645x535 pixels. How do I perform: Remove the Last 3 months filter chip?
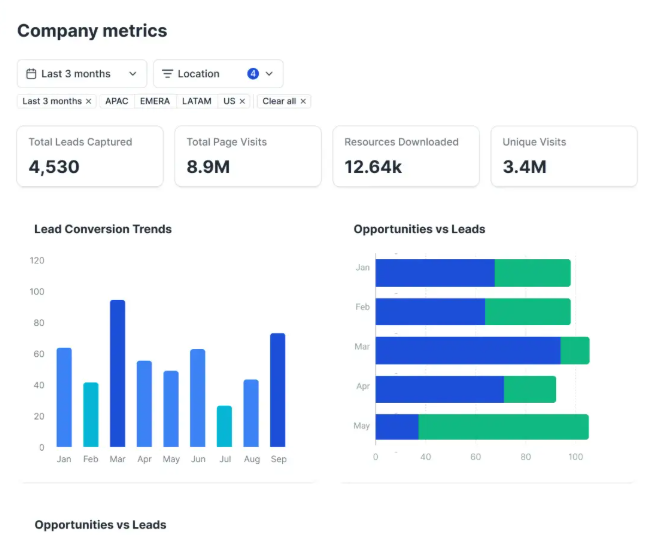(88, 101)
